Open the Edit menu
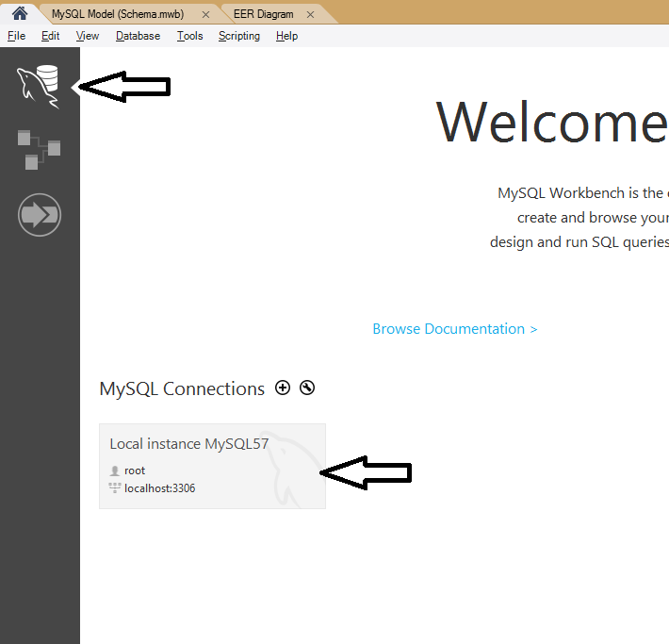Image resolution: width=669 pixels, height=644 pixels. tap(50, 36)
